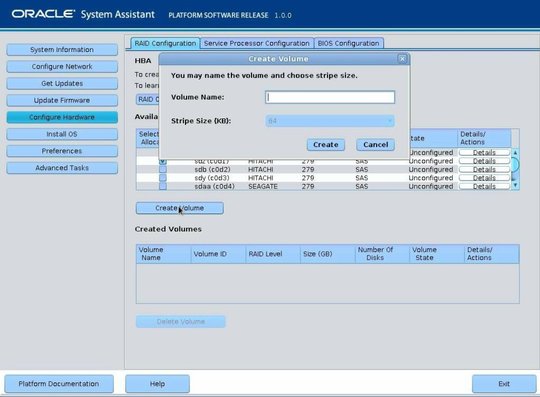Focus the Volume Name input field
This screenshot has height=397, width=540.
[330, 97]
